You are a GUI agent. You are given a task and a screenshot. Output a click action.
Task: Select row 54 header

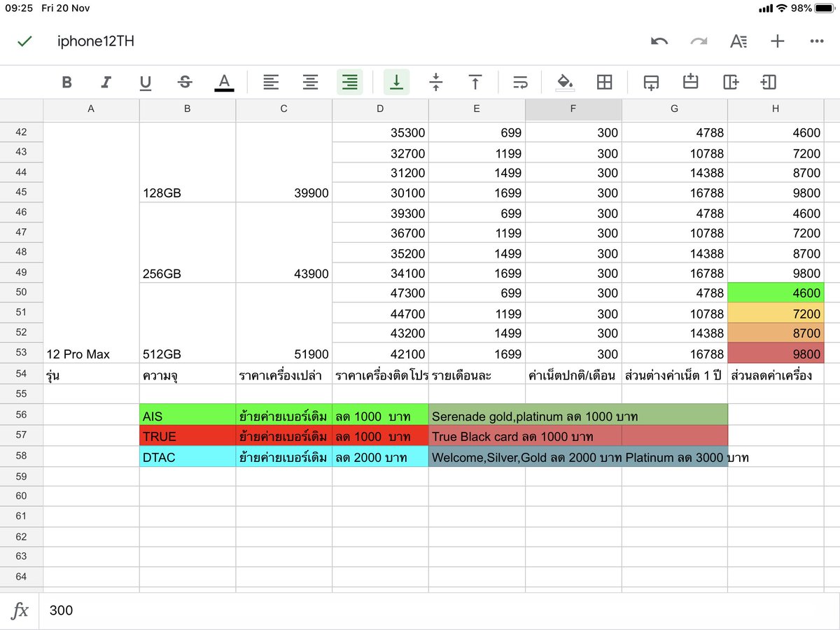(21, 374)
